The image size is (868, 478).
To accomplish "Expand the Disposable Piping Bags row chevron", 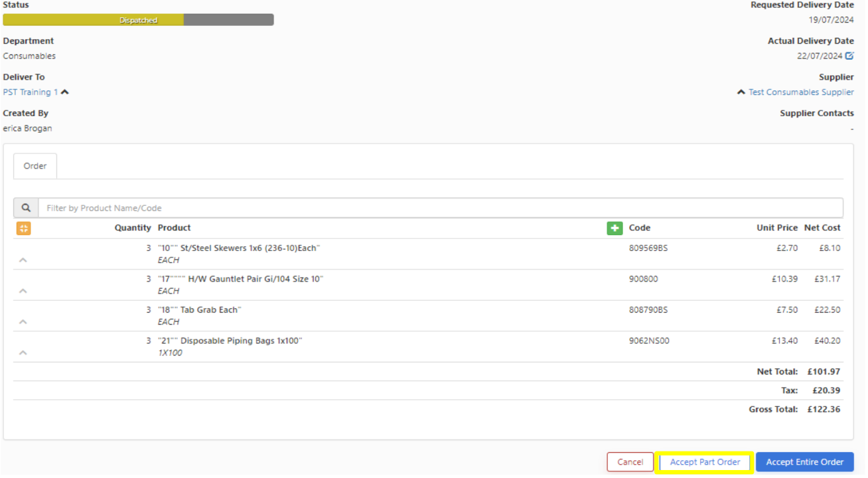I will [x=23, y=353].
